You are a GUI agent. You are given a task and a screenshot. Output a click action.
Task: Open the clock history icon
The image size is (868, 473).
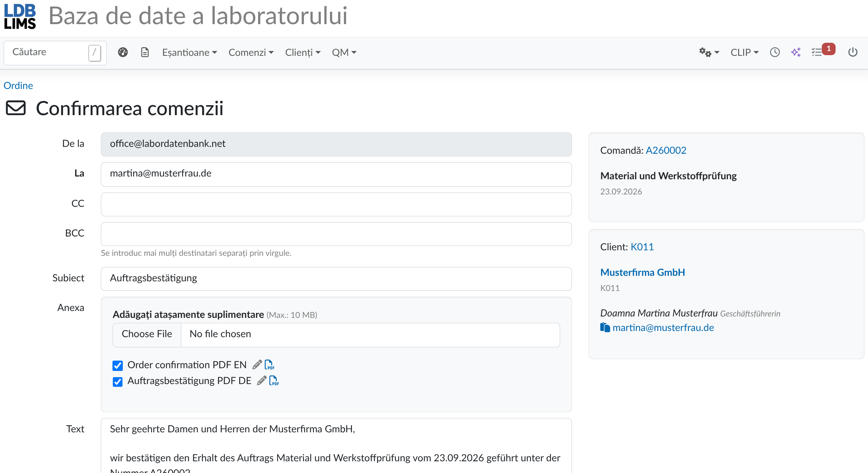pos(775,52)
